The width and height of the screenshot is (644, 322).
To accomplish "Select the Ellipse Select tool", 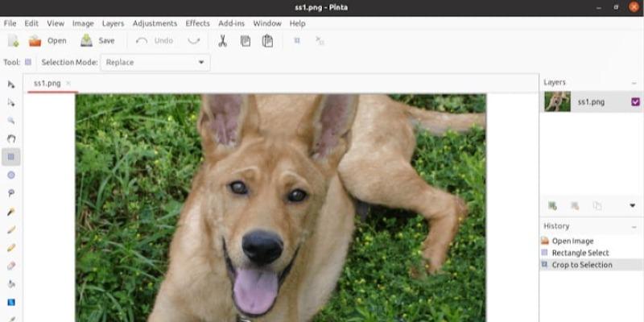I will click(x=11, y=175).
